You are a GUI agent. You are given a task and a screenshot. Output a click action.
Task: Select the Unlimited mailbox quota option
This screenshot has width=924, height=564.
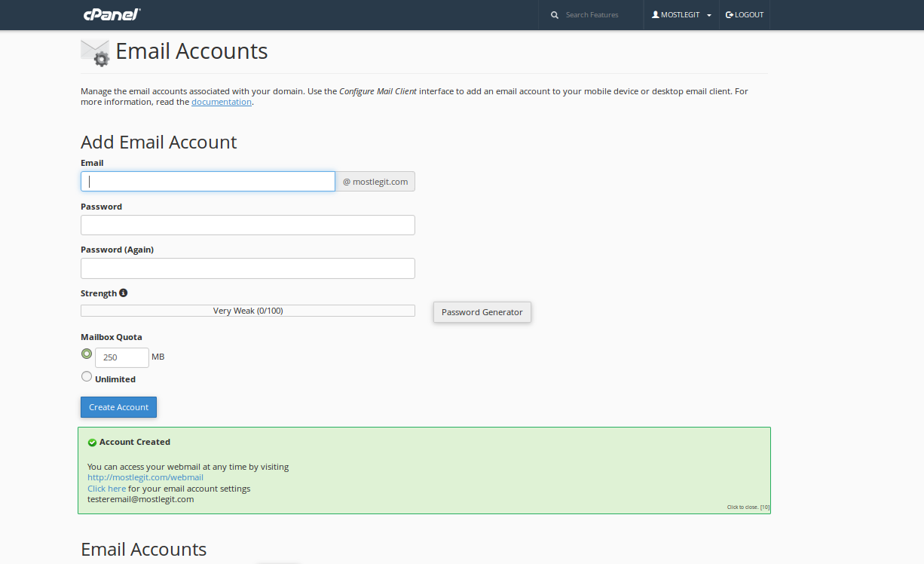point(87,377)
